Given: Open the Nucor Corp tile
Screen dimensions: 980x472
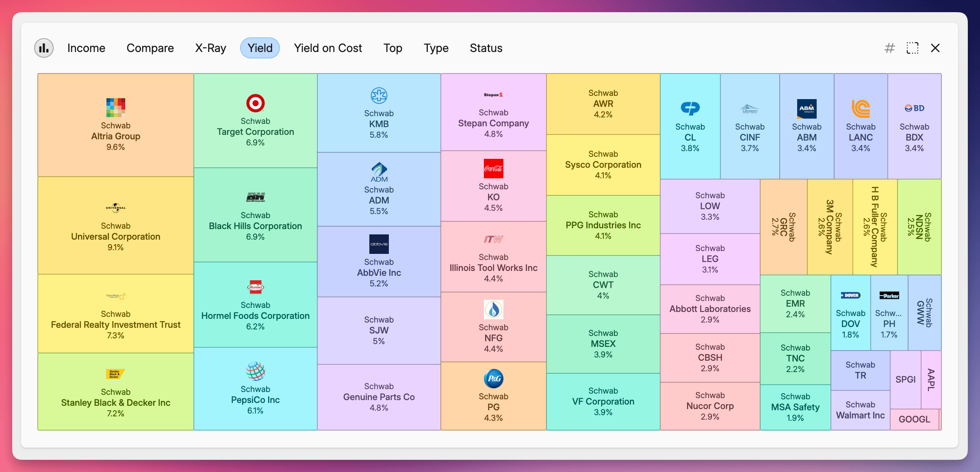Looking at the screenshot, I should pyautogui.click(x=710, y=406).
